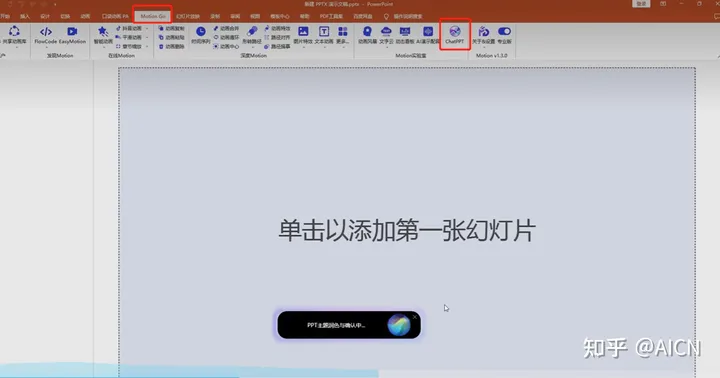Image resolution: width=720 pixels, height=378 pixels.
Task: Click 动画删除 to delete animation
Action: (x=171, y=46)
